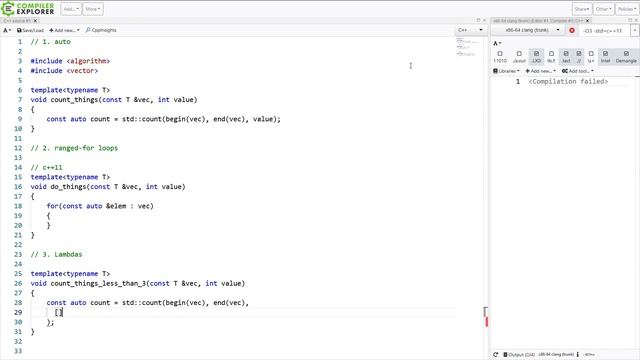Maximize the compiler pane
This screenshot has height=360, width=640.
(630, 20)
